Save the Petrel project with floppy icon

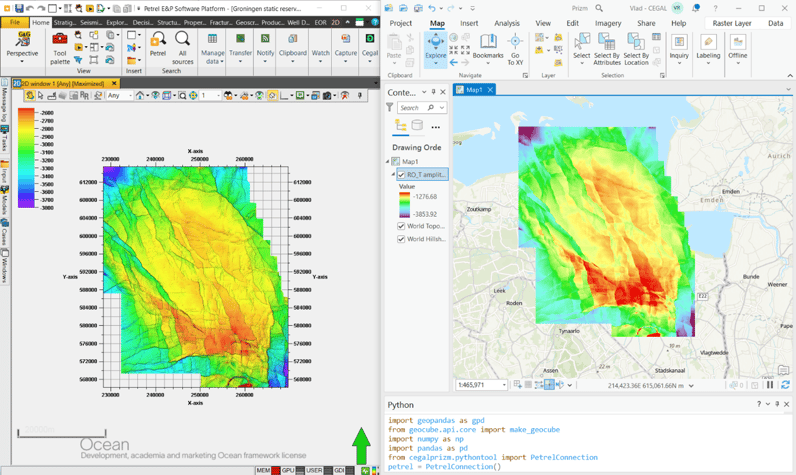click(19, 8)
